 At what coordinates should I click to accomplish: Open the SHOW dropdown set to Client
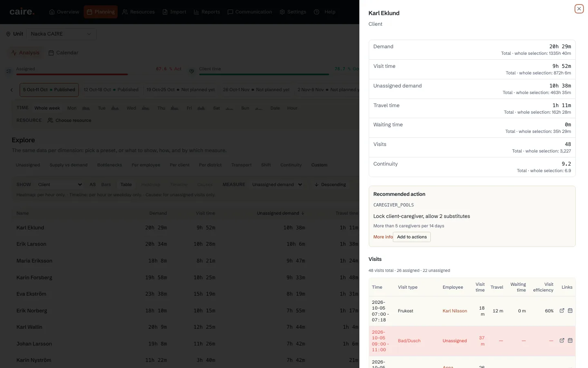pyautogui.click(x=60, y=184)
